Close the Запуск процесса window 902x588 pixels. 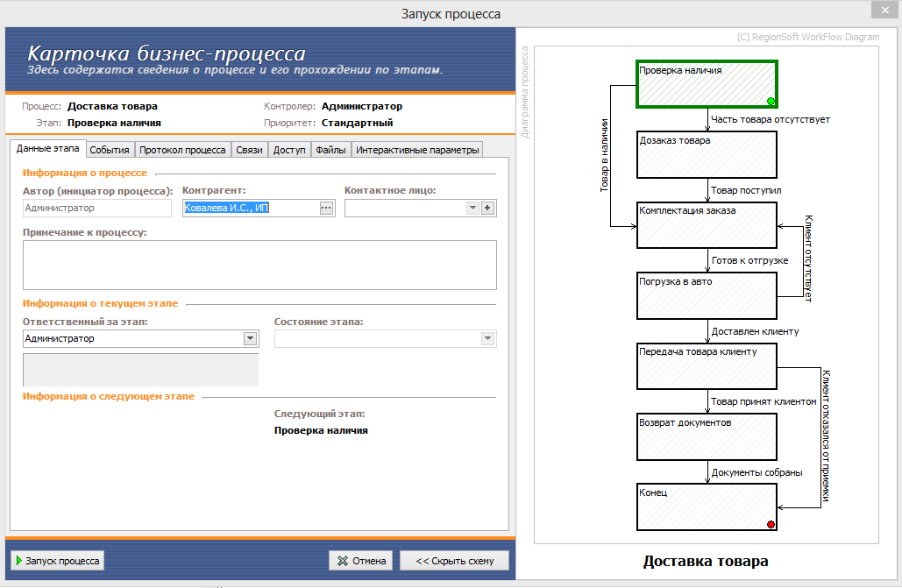tap(884, 10)
